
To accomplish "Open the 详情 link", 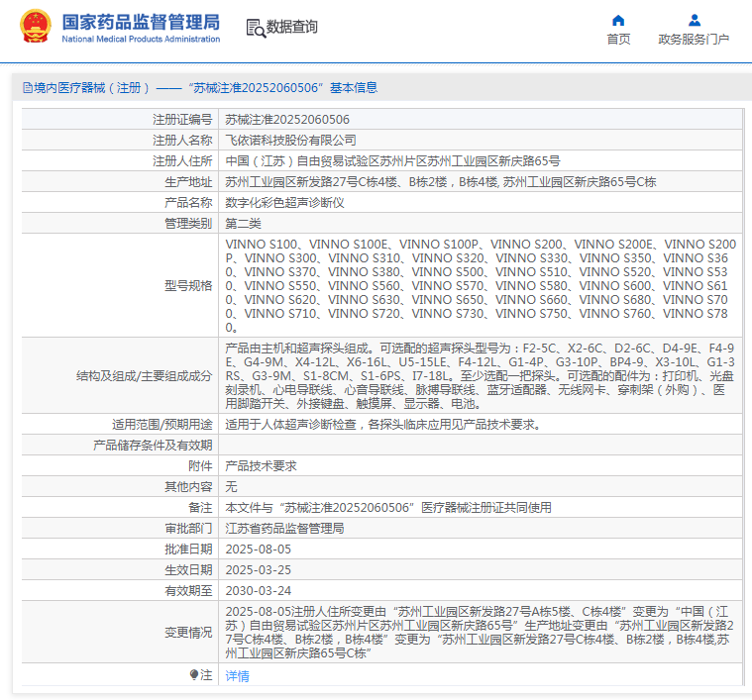I will (237, 675).
